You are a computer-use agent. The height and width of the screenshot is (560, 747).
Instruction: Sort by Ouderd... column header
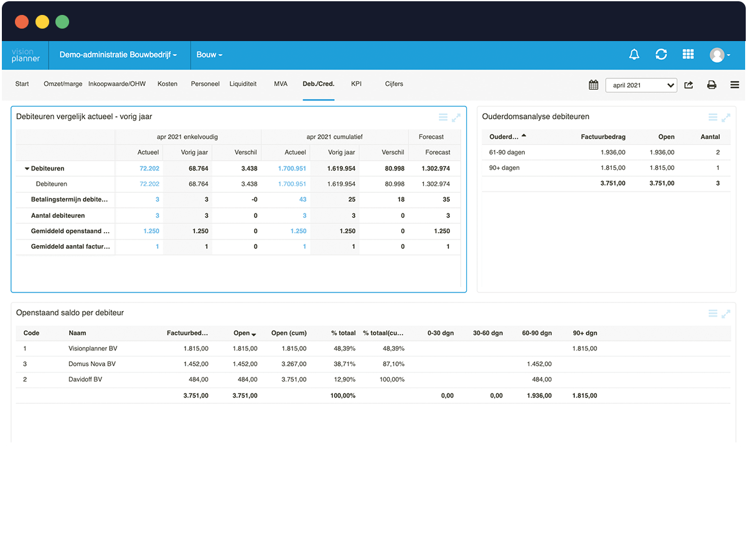pyautogui.click(x=507, y=137)
